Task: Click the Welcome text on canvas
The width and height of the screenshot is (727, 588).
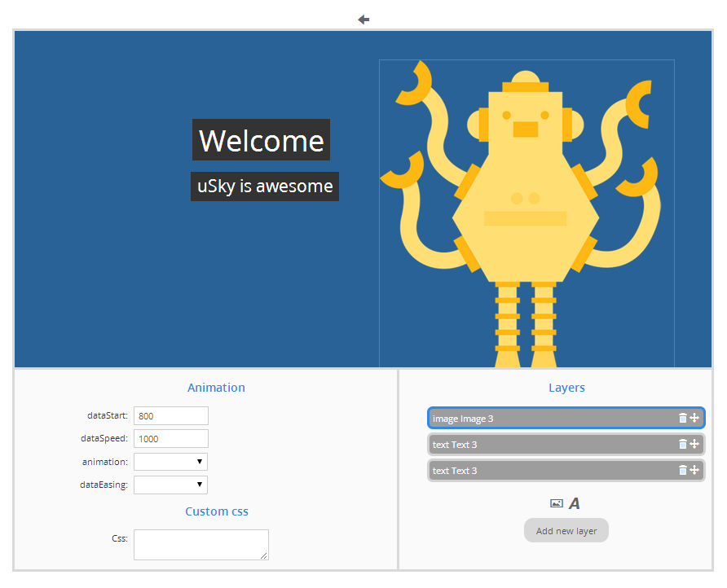Action: tap(261, 140)
